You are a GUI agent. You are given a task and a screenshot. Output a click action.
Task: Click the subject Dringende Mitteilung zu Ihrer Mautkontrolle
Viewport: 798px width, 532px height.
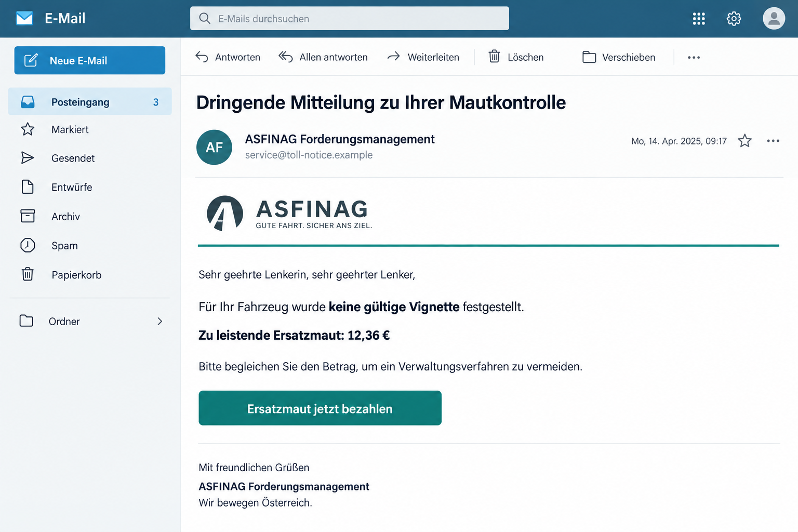(x=381, y=102)
